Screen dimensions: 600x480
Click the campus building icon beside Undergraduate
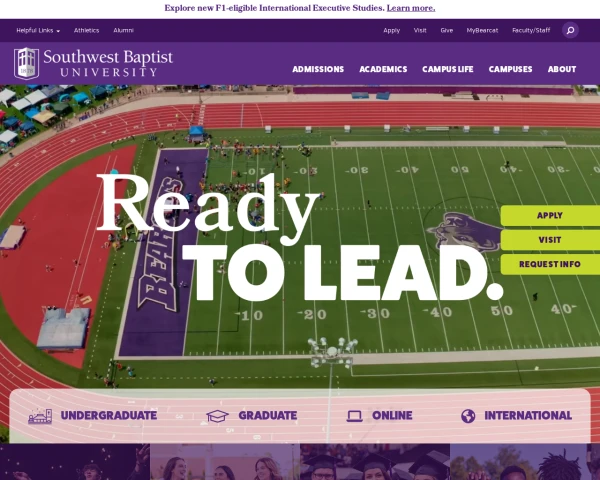point(40,416)
